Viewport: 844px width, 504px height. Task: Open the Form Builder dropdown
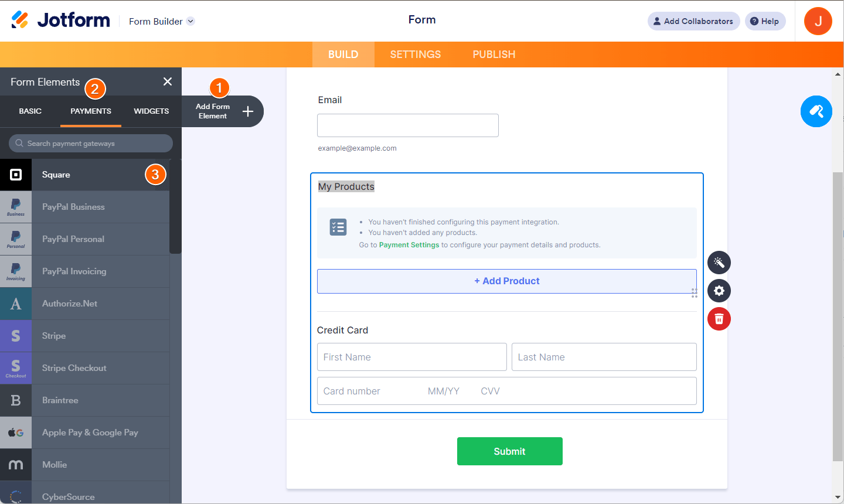[x=162, y=21]
